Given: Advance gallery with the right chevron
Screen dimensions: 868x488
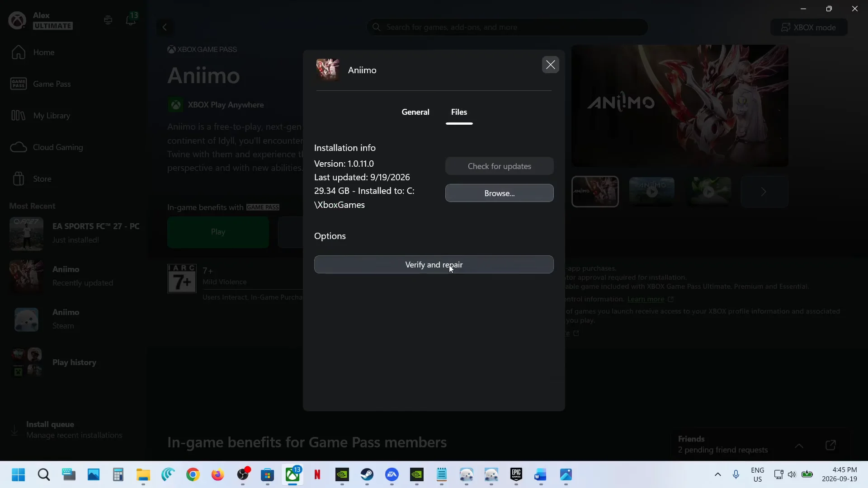Looking at the screenshot, I should [764, 192].
